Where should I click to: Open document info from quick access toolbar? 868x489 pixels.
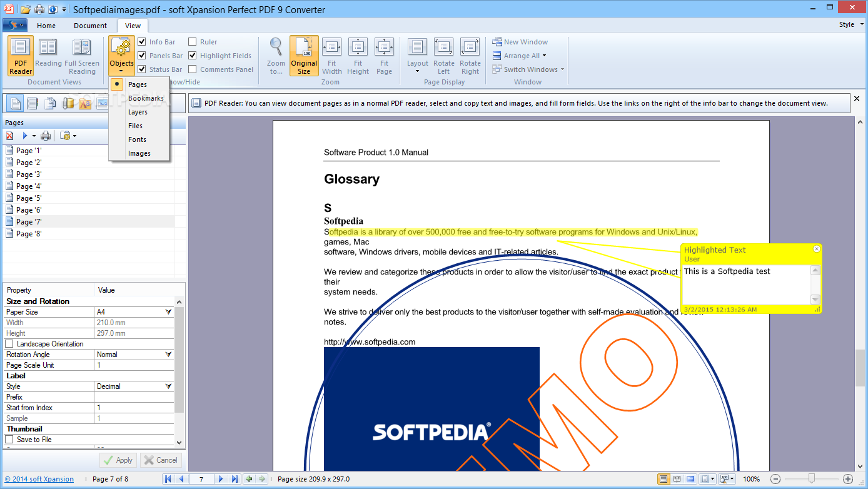(53, 9)
